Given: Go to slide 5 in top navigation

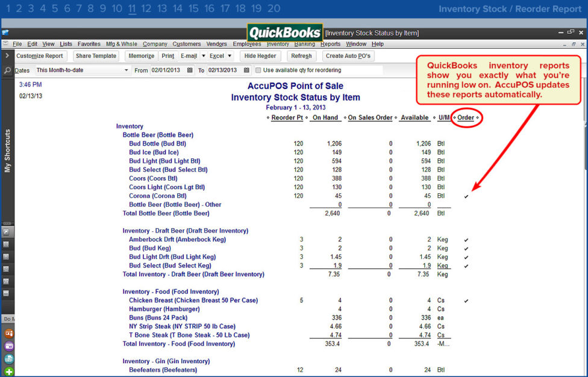Looking at the screenshot, I should click(x=55, y=8).
